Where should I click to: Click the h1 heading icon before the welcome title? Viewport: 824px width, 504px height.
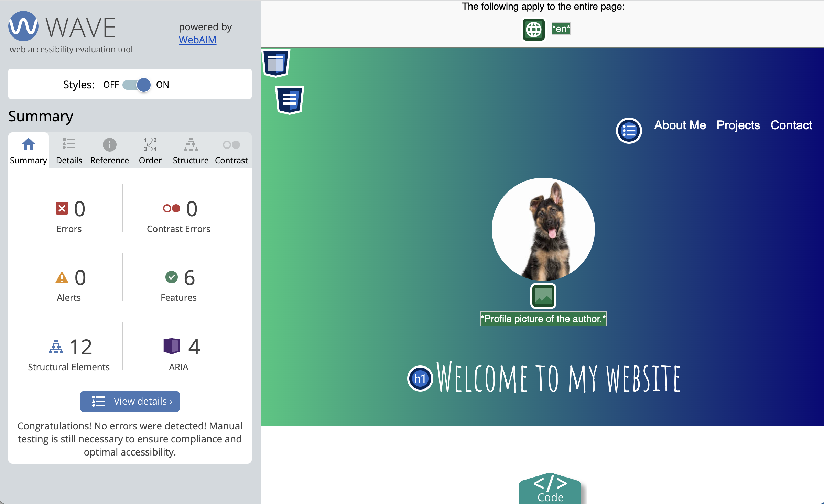(x=419, y=379)
